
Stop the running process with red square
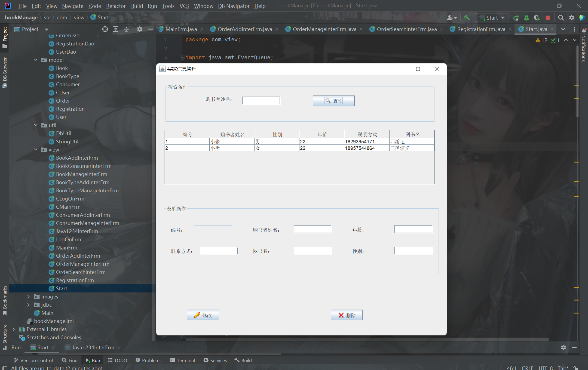pyautogui.click(x=548, y=18)
